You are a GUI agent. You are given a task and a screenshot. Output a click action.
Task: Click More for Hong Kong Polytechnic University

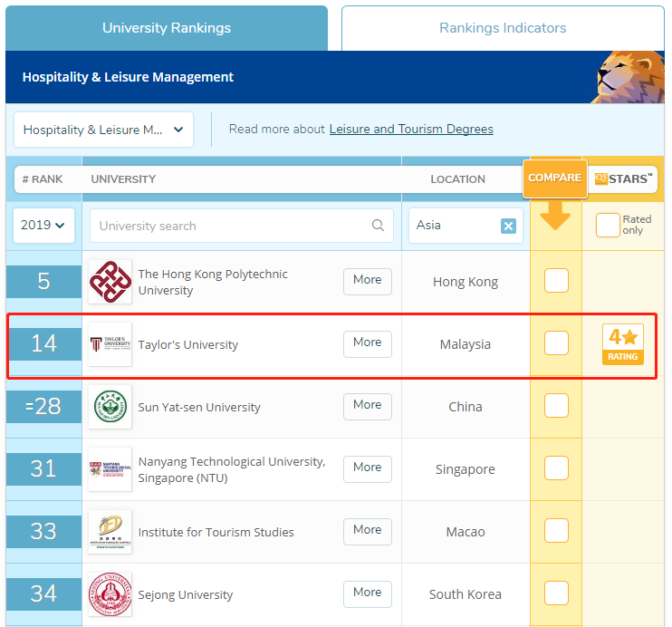click(368, 282)
